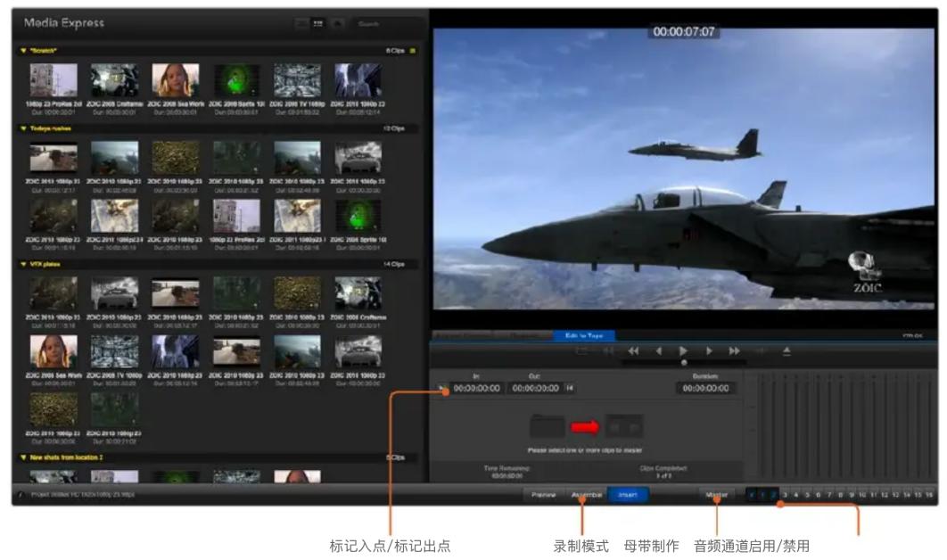Enable audio channel 12
947x560 pixels.
885,495
